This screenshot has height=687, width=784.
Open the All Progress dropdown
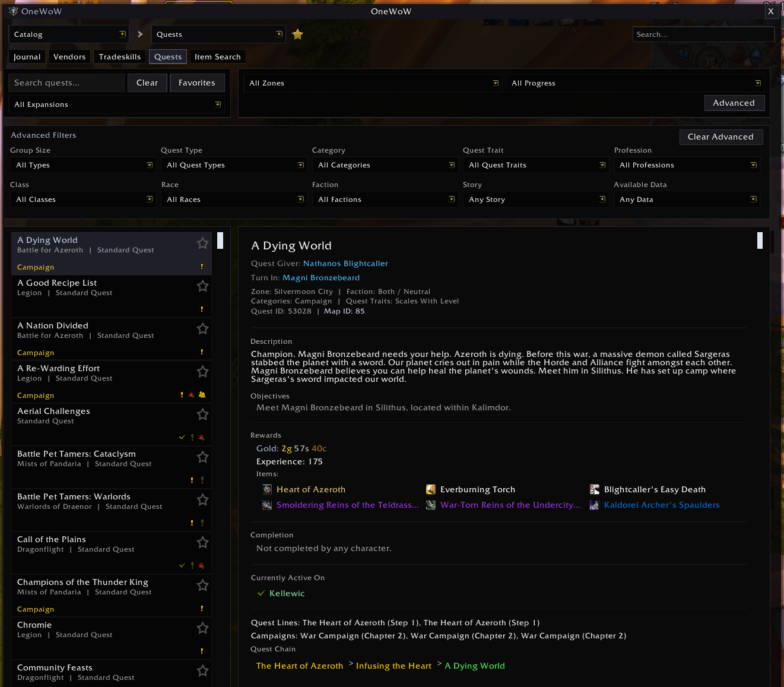tap(635, 83)
